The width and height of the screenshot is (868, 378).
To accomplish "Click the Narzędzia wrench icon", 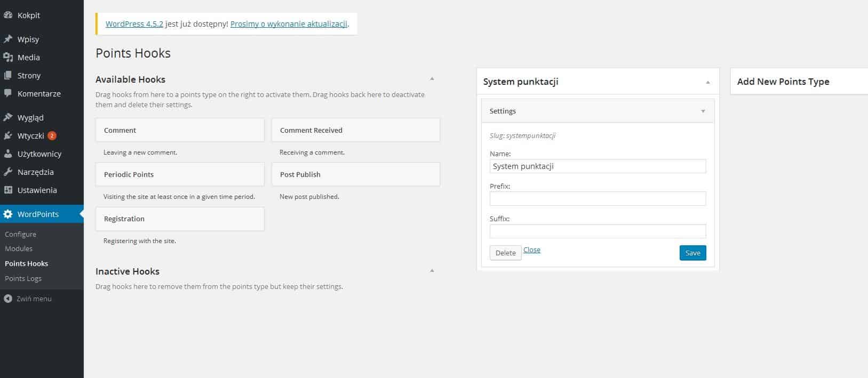I will tap(8, 172).
